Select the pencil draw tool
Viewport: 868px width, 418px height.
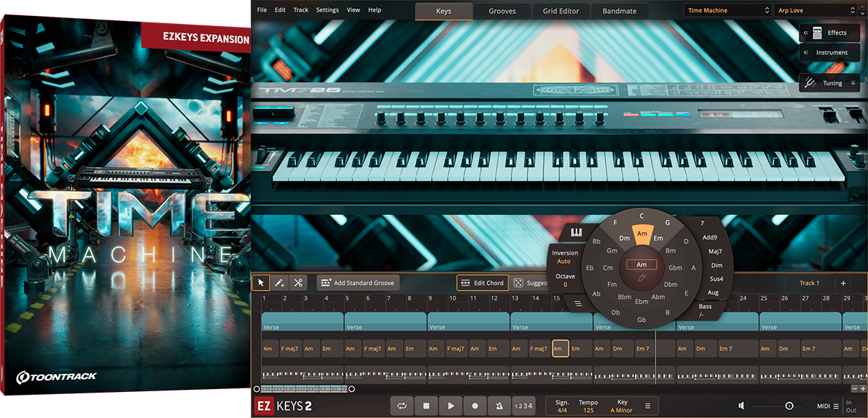point(279,283)
